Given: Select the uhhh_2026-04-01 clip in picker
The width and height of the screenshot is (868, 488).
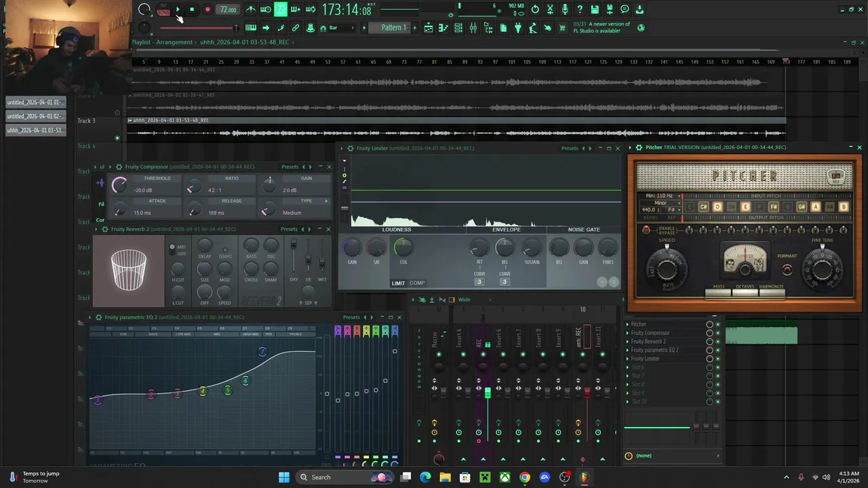Looking at the screenshot, I should click(36, 130).
